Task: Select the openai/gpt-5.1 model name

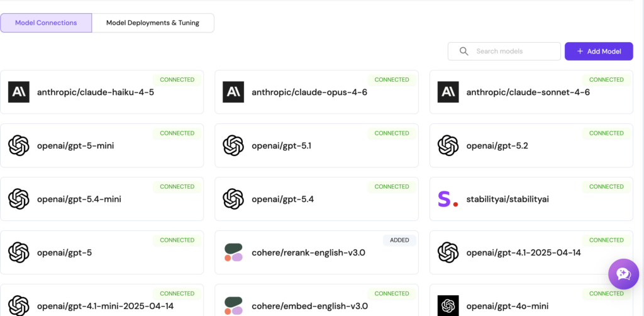Action: click(x=282, y=145)
